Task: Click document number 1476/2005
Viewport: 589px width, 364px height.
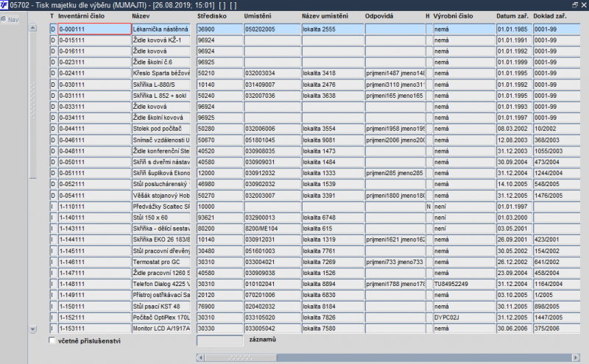Action: point(557,195)
